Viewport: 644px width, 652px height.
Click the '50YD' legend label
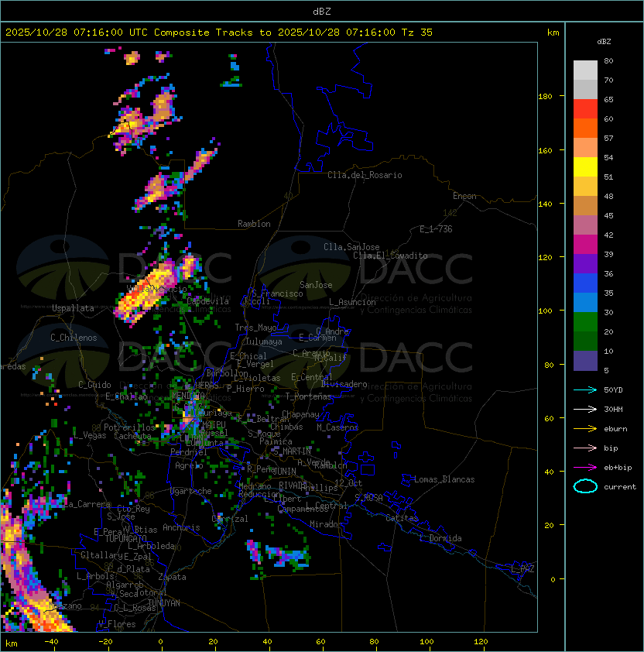[x=613, y=389]
